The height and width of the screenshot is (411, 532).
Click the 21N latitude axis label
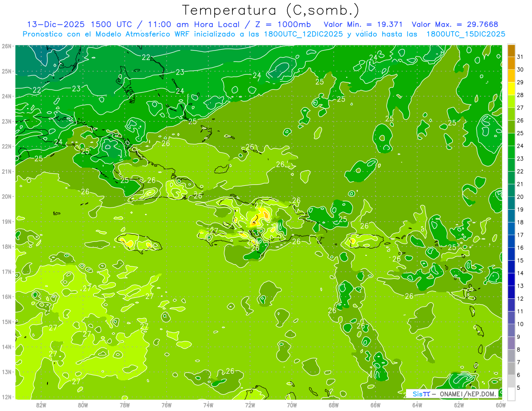coord(7,171)
